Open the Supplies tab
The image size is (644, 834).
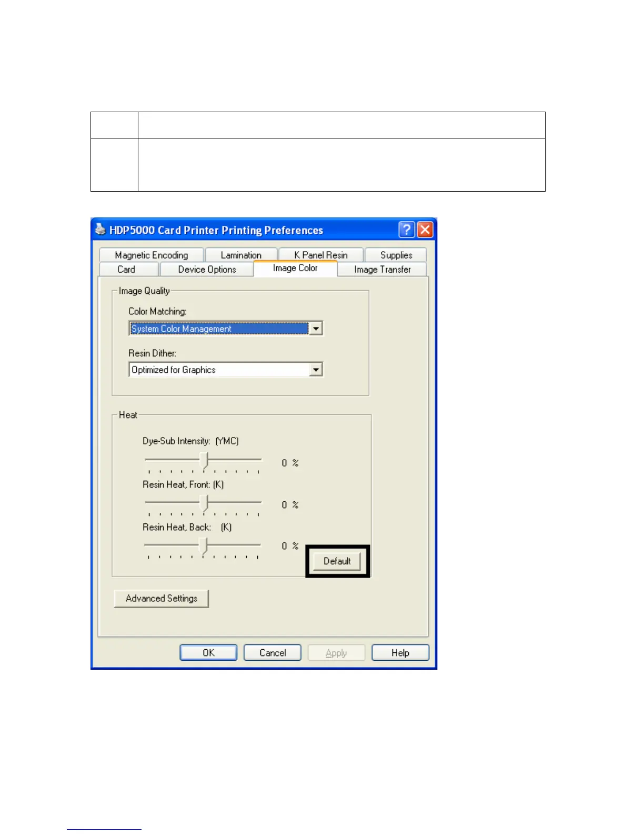tap(396, 255)
